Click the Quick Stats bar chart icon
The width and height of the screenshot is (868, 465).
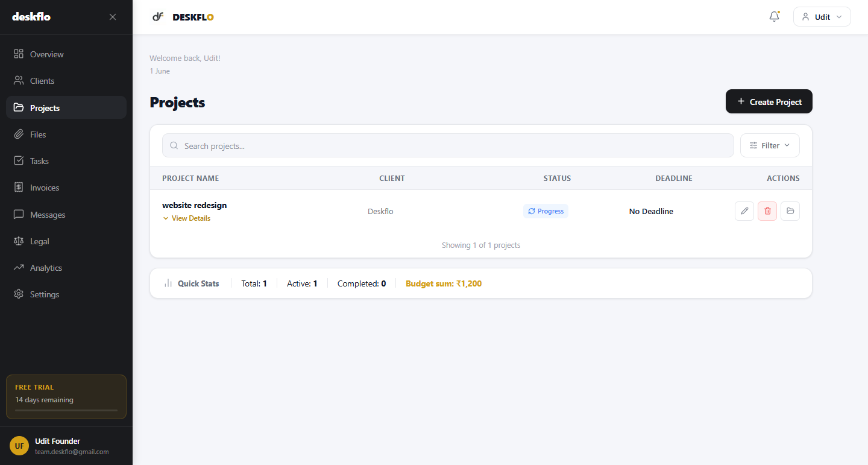click(x=168, y=283)
